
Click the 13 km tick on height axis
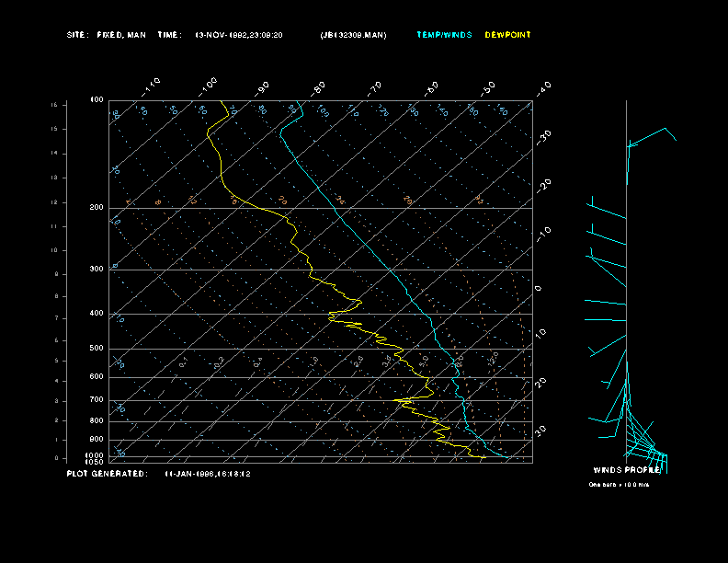pos(54,178)
